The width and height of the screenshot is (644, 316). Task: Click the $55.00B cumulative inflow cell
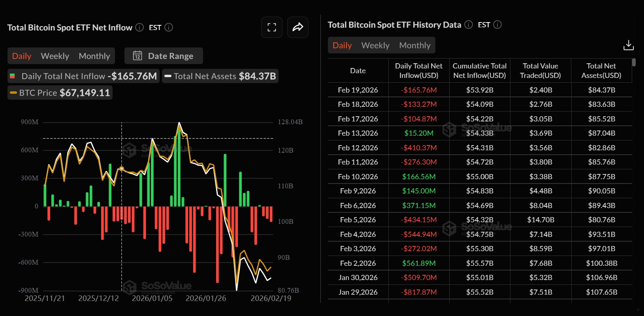[480, 176]
